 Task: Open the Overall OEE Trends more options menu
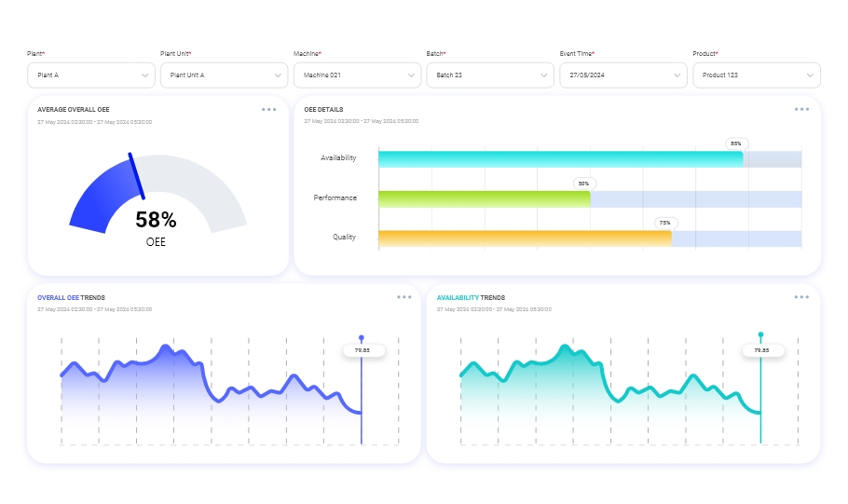coord(403,297)
